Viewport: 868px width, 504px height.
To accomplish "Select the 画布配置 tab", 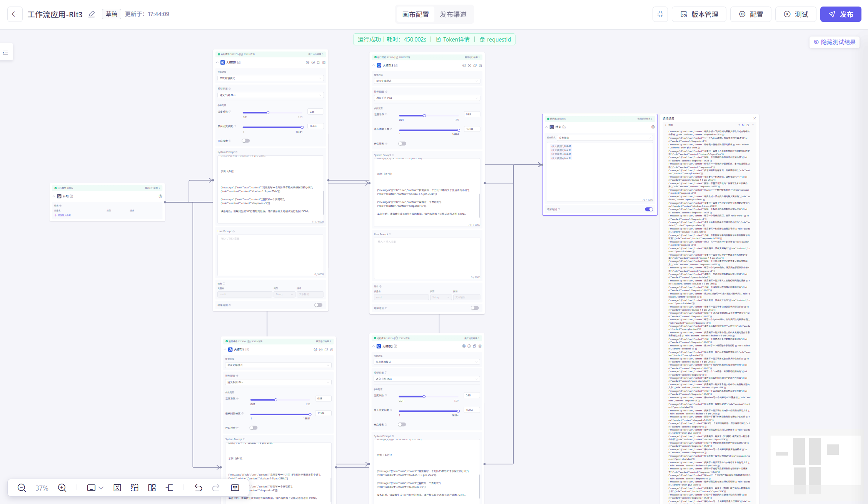I will coord(416,14).
